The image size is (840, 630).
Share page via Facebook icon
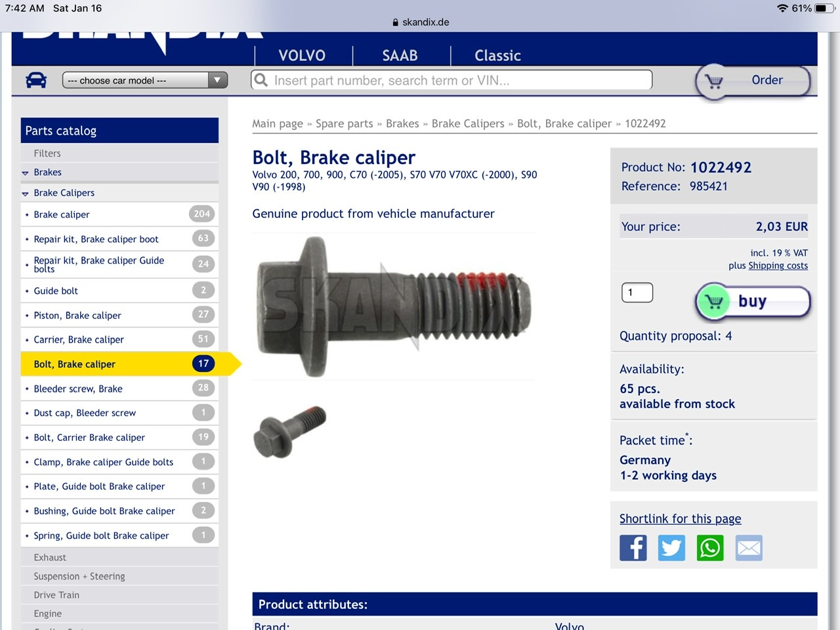coord(633,547)
